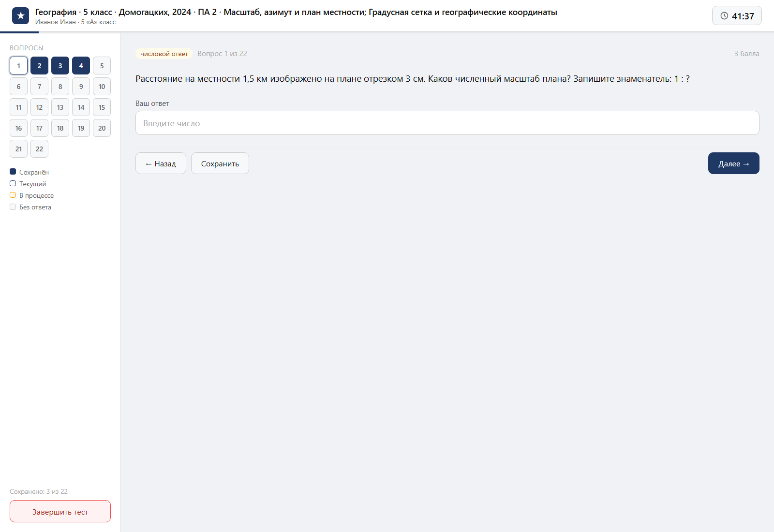This screenshot has width=774, height=532.
Task: Click the clock timer icon
Action: tap(724, 16)
